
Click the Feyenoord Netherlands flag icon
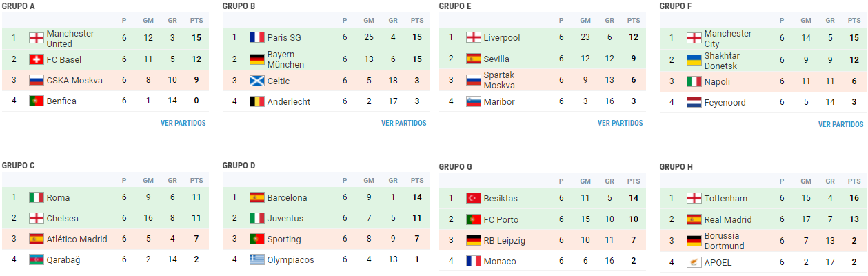(x=694, y=103)
